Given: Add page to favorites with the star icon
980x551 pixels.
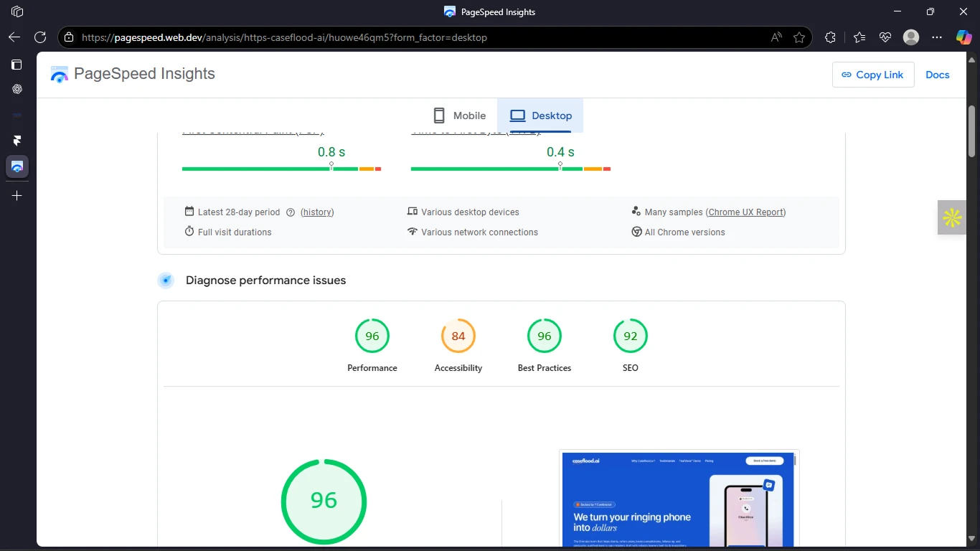Looking at the screenshot, I should (x=799, y=37).
